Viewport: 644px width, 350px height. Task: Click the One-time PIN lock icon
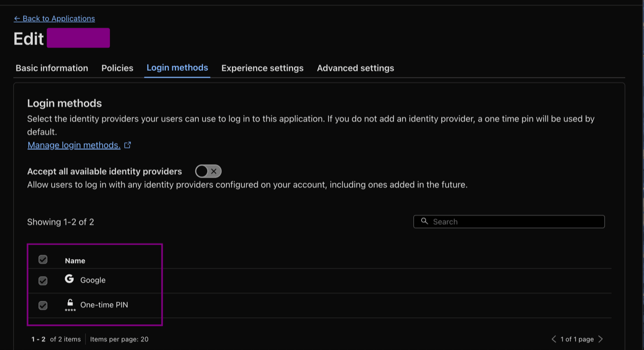pos(70,305)
